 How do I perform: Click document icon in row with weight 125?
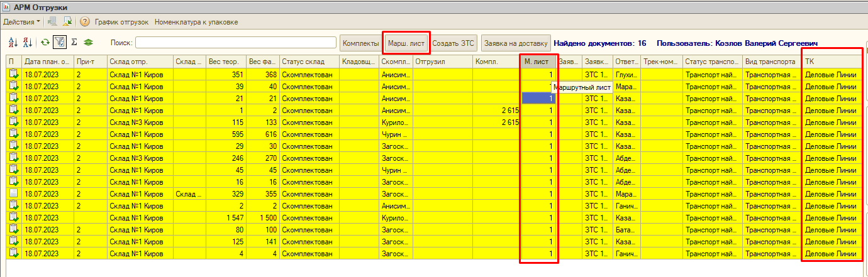pyautogui.click(x=14, y=241)
